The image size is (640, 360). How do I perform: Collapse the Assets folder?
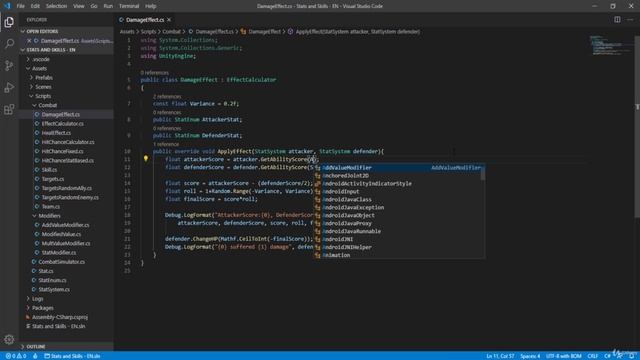point(40,68)
